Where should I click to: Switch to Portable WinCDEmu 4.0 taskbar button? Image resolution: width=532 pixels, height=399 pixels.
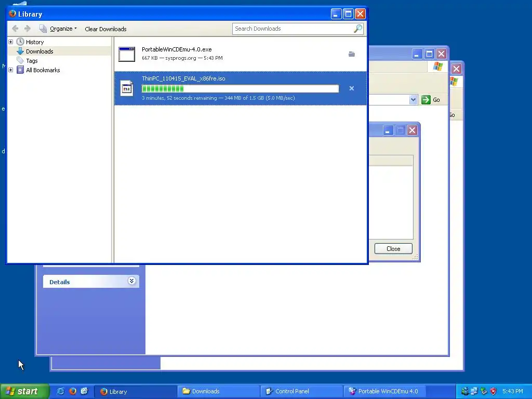(385, 392)
